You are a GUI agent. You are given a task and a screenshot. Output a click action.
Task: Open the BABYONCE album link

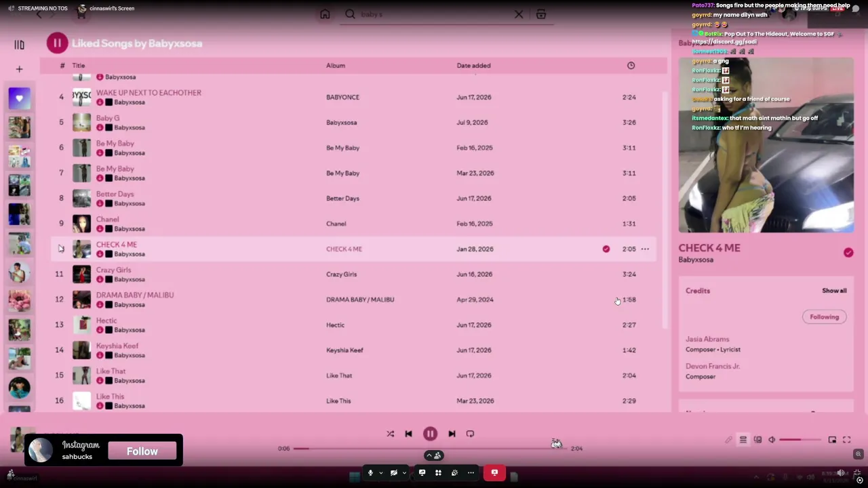pyautogui.click(x=342, y=97)
